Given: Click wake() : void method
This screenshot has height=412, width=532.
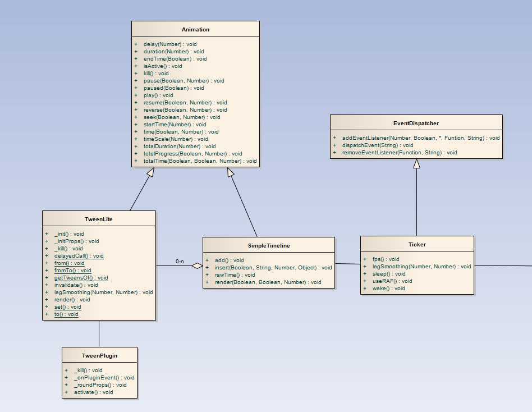Looking at the screenshot, I should coord(388,289).
